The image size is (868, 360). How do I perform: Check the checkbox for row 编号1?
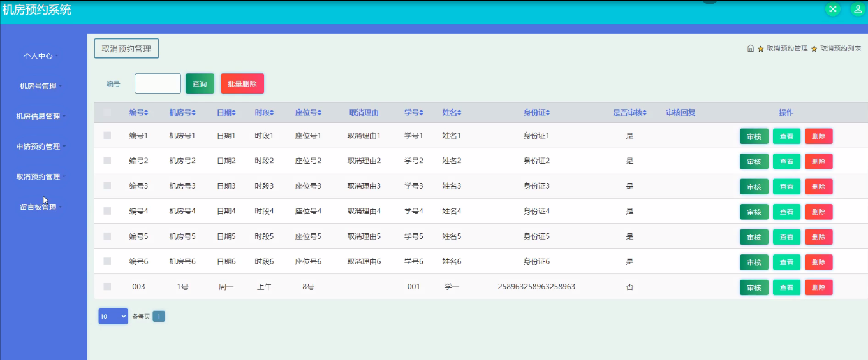pyautogui.click(x=107, y=135)
